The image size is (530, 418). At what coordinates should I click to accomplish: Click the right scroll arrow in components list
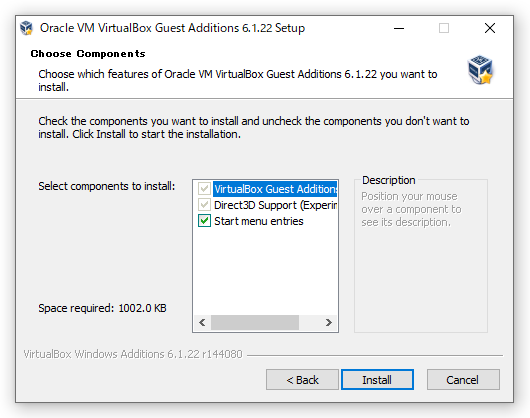point(329,322)
